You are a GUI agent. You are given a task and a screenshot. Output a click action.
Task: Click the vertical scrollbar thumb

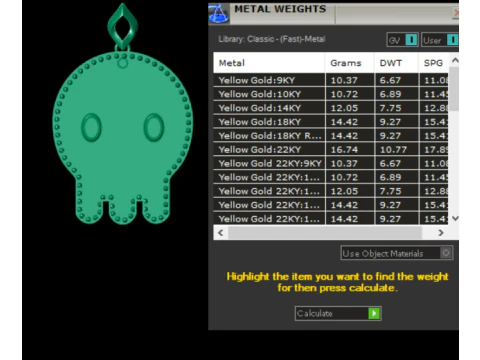(454, 89)
